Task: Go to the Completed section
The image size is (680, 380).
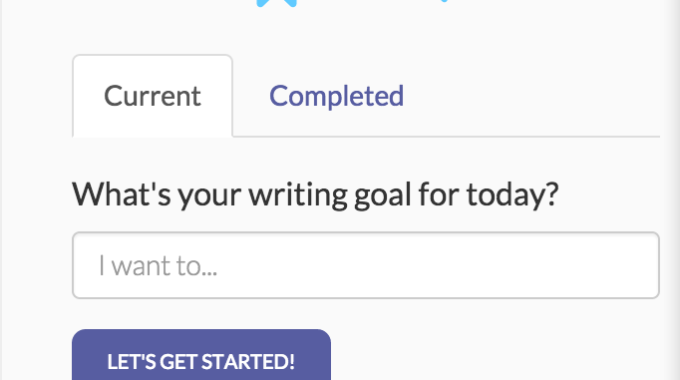Action: pos(336,96)
